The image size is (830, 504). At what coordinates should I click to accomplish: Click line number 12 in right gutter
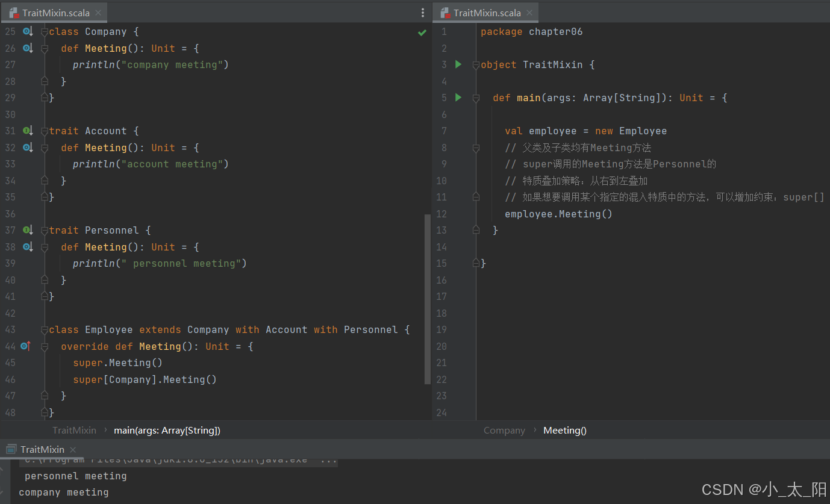tap(442, 214)
